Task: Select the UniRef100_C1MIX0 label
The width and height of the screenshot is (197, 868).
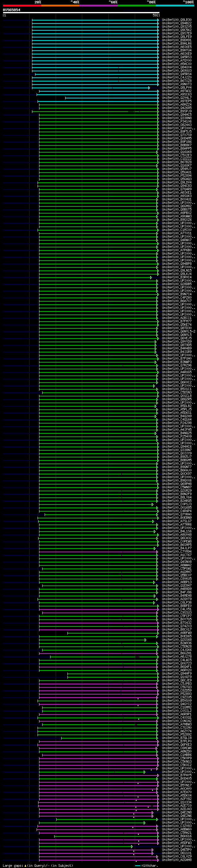Action: point(176,230)
